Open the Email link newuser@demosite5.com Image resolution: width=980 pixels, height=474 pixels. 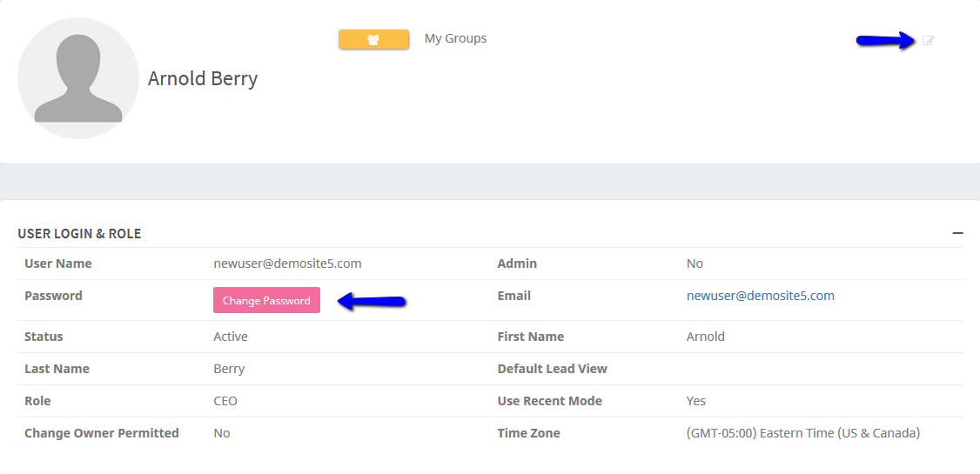[x=761, y=296]
